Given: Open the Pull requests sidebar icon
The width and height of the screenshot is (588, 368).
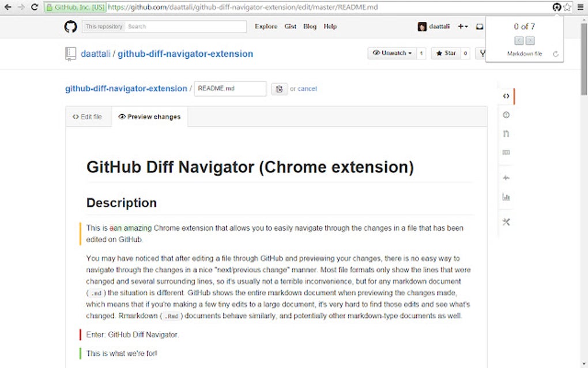Looking at the screenshot, I should (x=506, y=133).
